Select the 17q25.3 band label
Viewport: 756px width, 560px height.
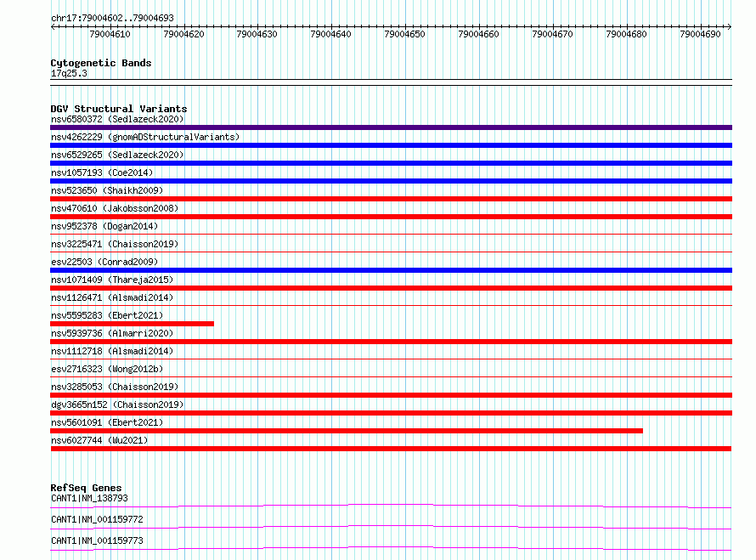click(x=69, y=73)
